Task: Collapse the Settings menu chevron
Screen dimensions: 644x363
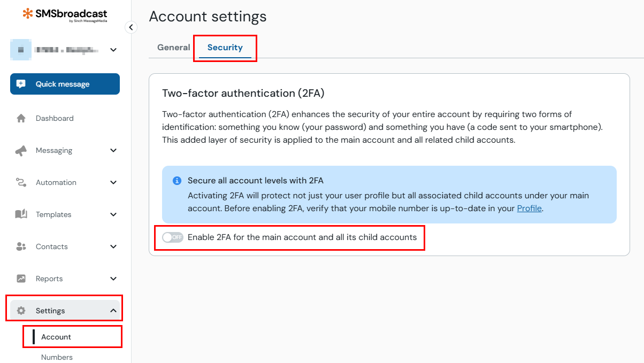Action: [113, 311]
